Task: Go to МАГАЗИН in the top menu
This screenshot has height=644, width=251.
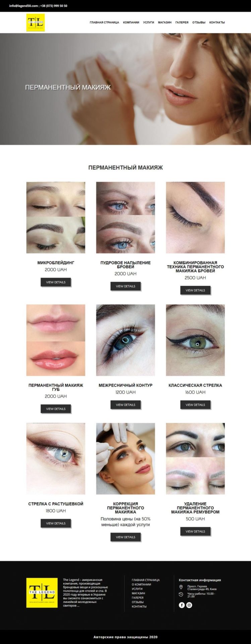Action: [x=165, y=22]
